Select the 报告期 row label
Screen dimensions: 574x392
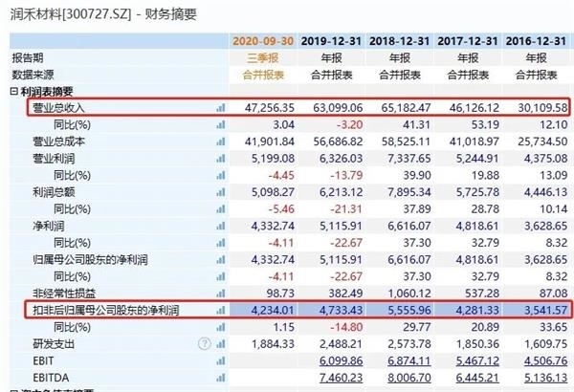[28, 57]
